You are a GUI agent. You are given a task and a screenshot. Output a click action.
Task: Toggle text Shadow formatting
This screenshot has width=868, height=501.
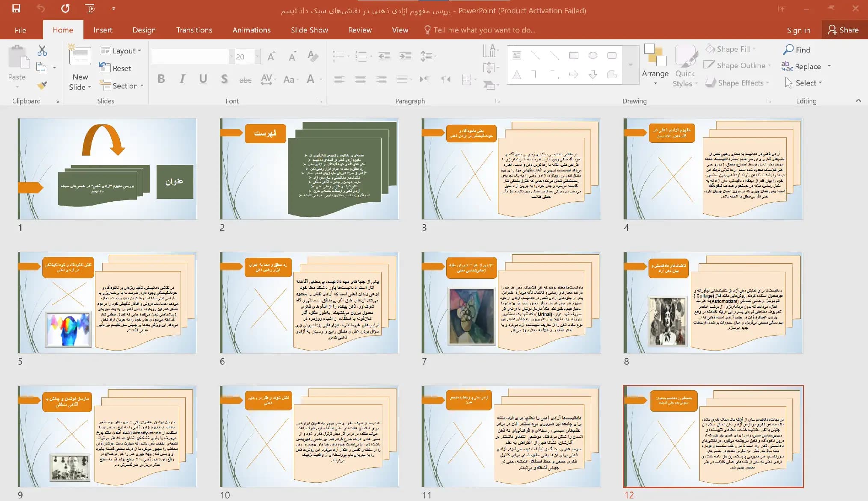coord(224,79)
